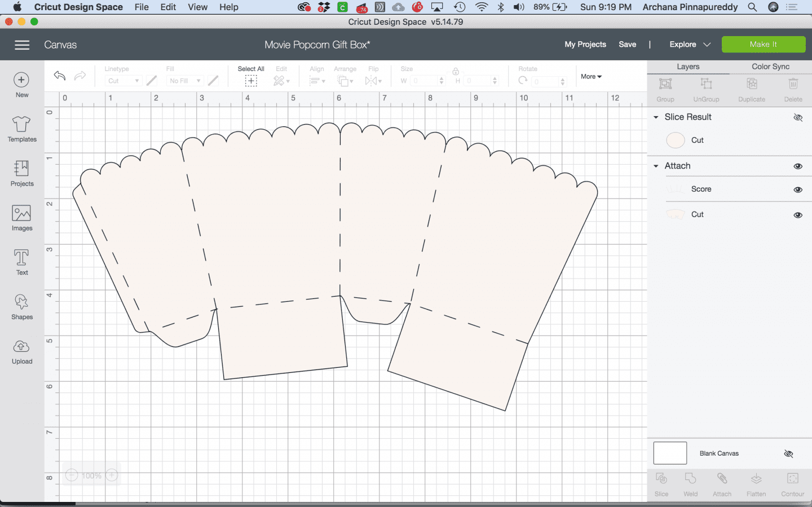The width and height of the screenshot is (812, 507).
Task: Open the Shapes panel
Action: (22, 307)
